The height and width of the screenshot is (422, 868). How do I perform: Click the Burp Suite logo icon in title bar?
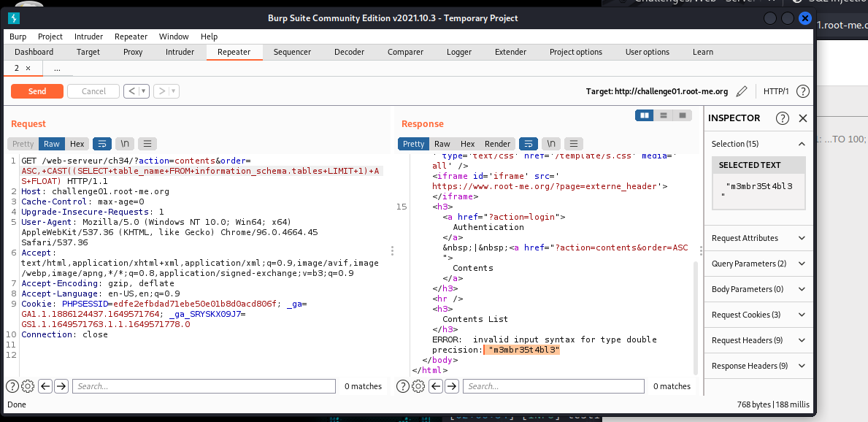coord(14,18)
